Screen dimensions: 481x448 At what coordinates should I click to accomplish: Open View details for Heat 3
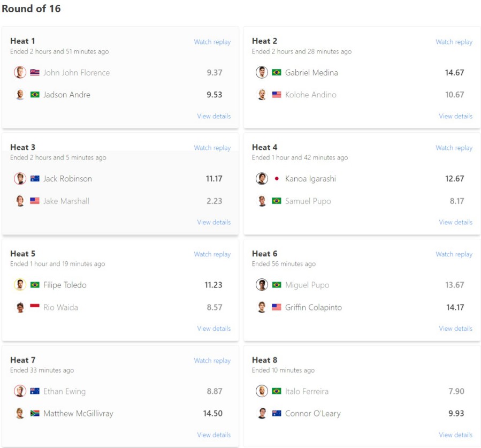(213, 222)
